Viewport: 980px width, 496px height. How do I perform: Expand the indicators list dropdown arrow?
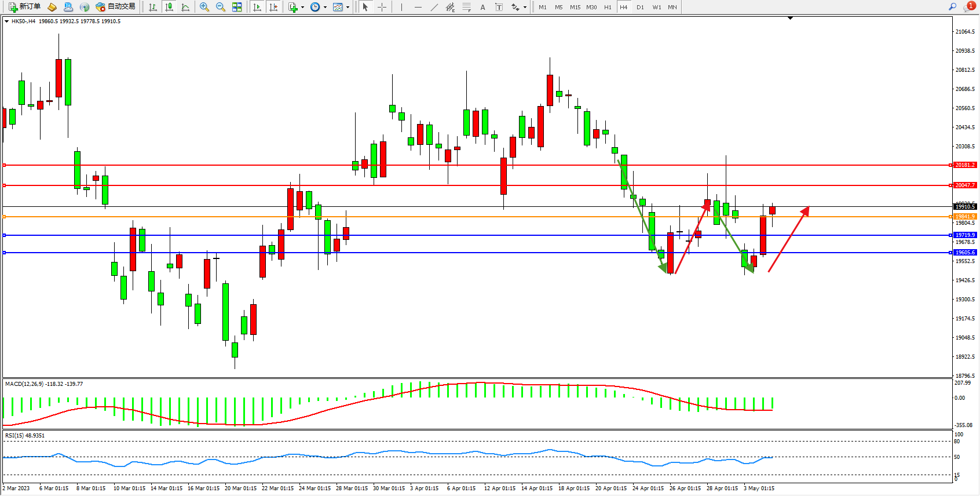pos(302,8)
